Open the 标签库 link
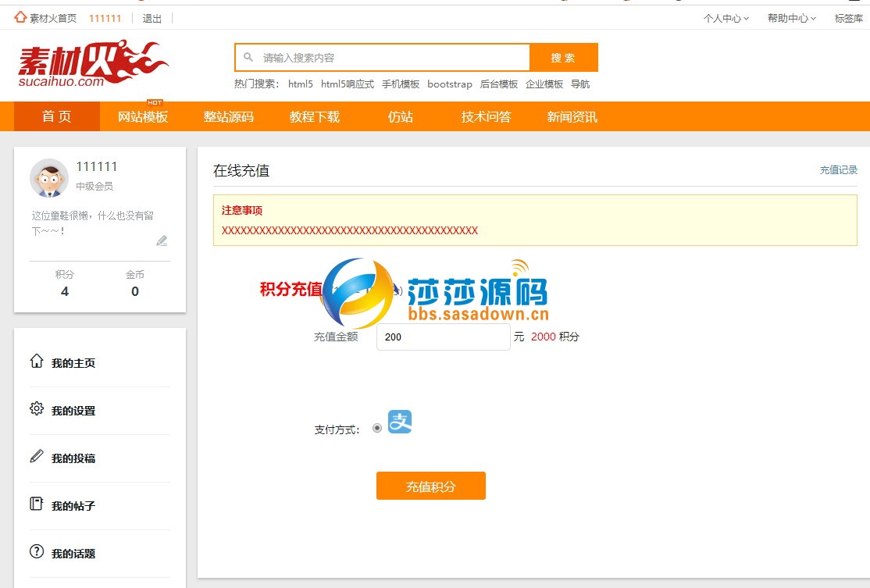 click(x=849, y=18)
